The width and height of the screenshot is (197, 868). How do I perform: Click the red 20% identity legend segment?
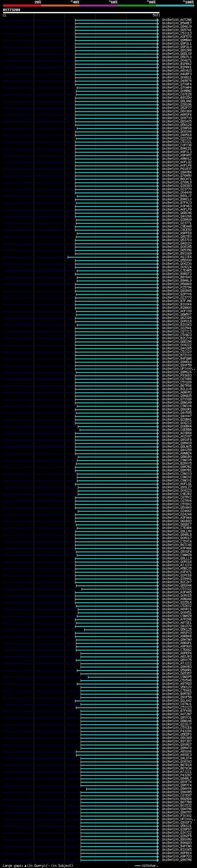[22, 6]
